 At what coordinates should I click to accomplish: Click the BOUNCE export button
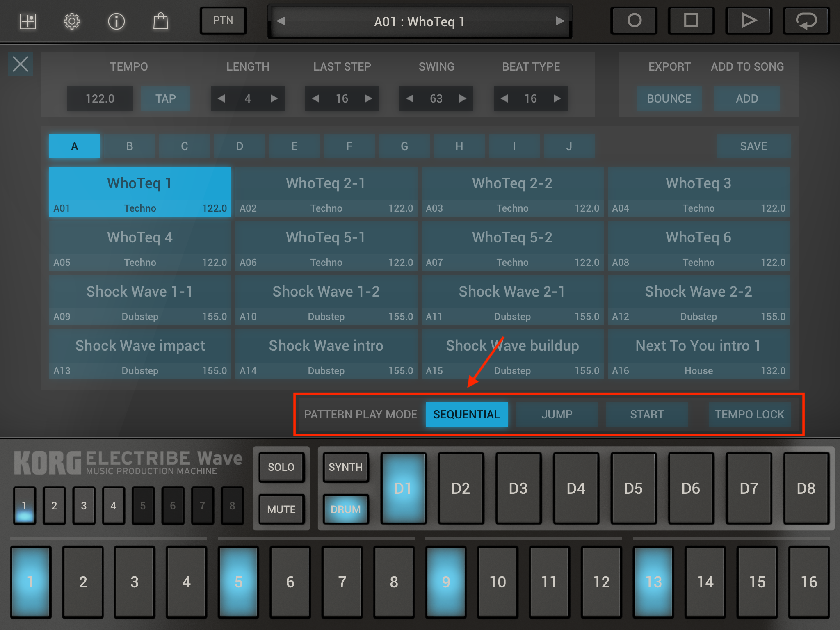pos(669,98)
